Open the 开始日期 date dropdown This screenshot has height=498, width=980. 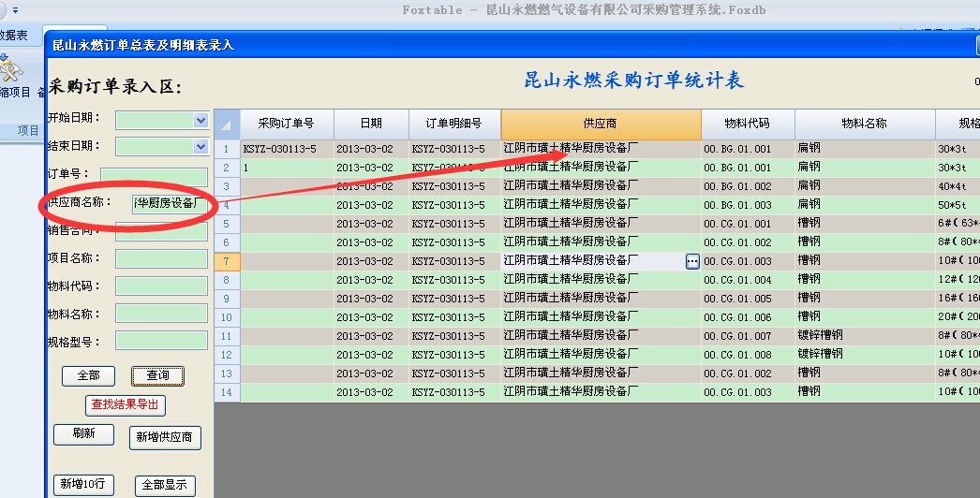point(200,121)
